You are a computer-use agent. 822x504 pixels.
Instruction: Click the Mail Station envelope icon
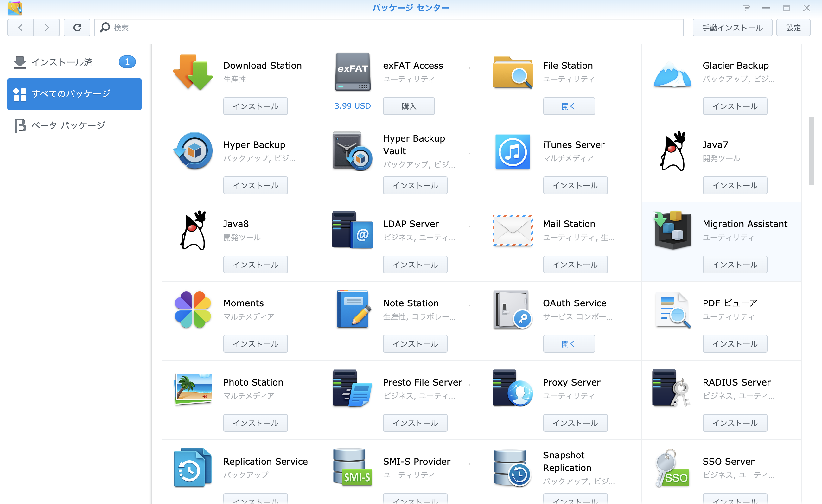tap(513, 231)
